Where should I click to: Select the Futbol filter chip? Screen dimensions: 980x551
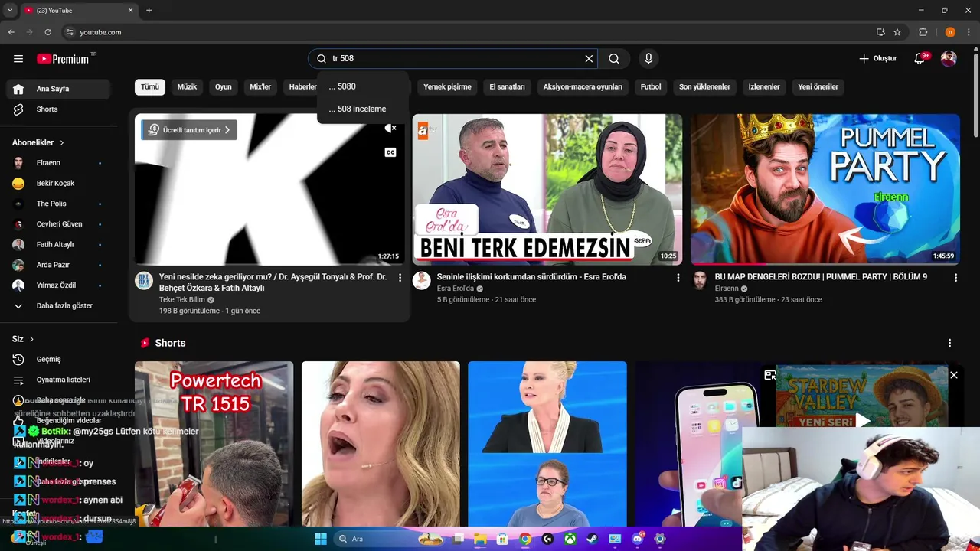click(x=651, y=86)
